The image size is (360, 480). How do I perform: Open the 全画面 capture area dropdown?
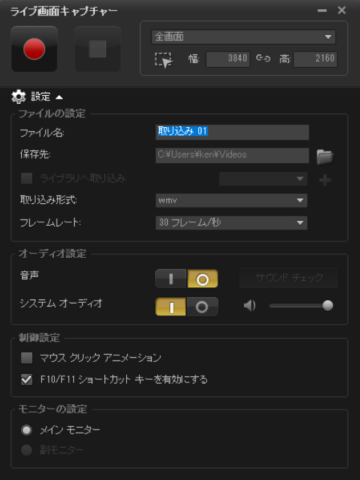pyautogui.click(x=243, y=37)
